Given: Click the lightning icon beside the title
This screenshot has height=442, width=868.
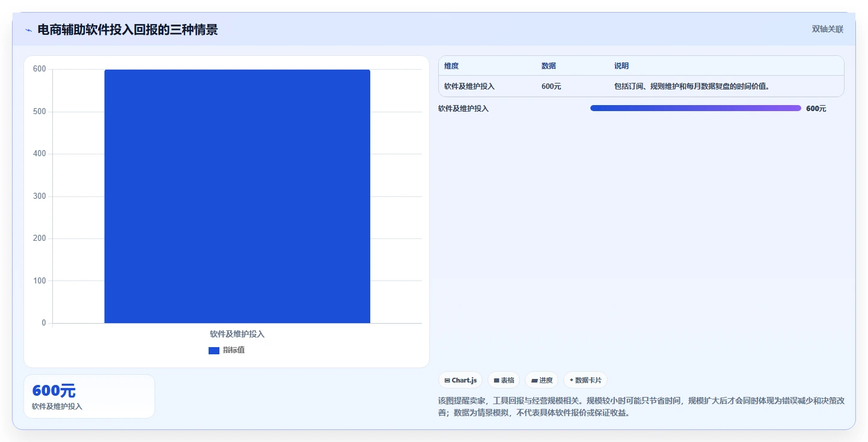Looking at the screenshot, I should point(28,30).
